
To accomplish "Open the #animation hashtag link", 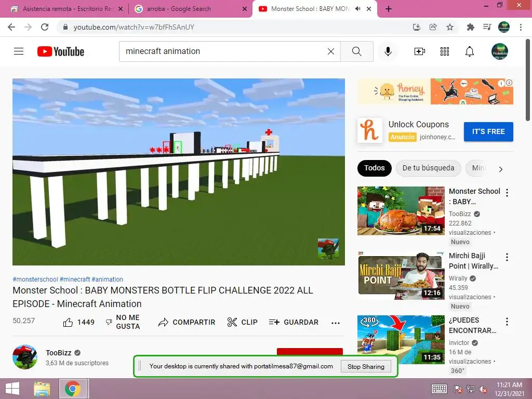I will click(x=107, y=279).
